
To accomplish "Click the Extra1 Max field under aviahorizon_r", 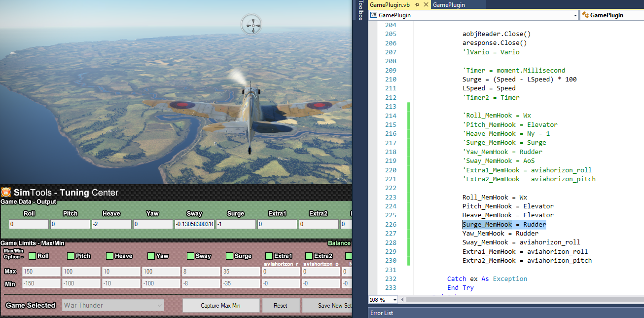I will tap(281, 272).
